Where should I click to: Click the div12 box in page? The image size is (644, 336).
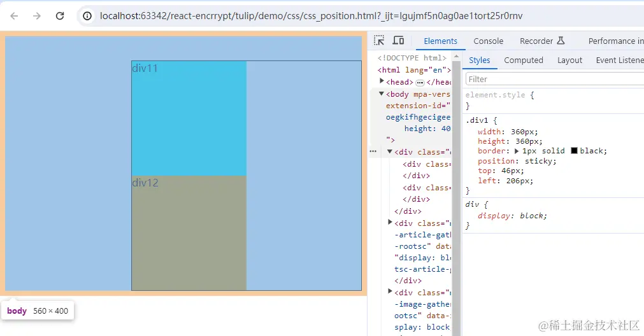pos(189,233)
